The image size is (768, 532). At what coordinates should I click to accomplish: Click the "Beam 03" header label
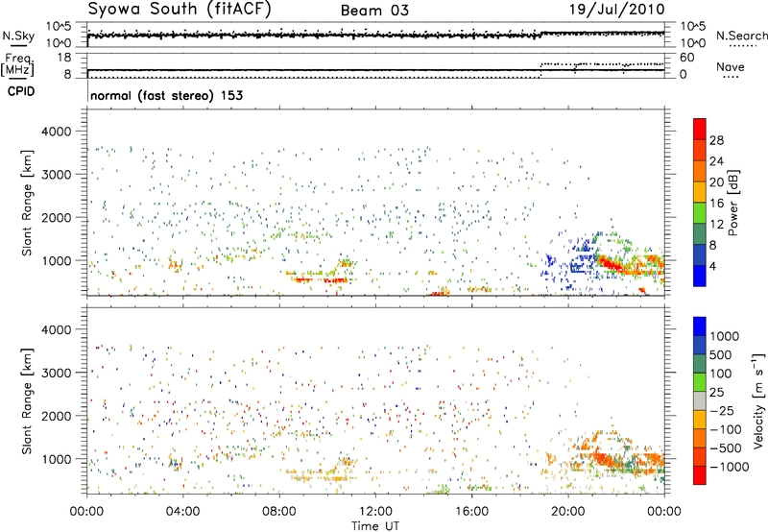pyautogui.click(x=374, y=11)
